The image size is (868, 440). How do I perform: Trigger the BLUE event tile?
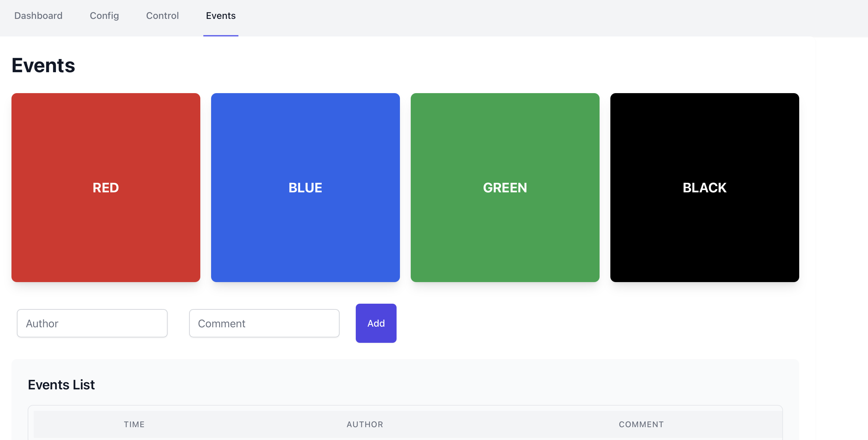click(306, 188)
